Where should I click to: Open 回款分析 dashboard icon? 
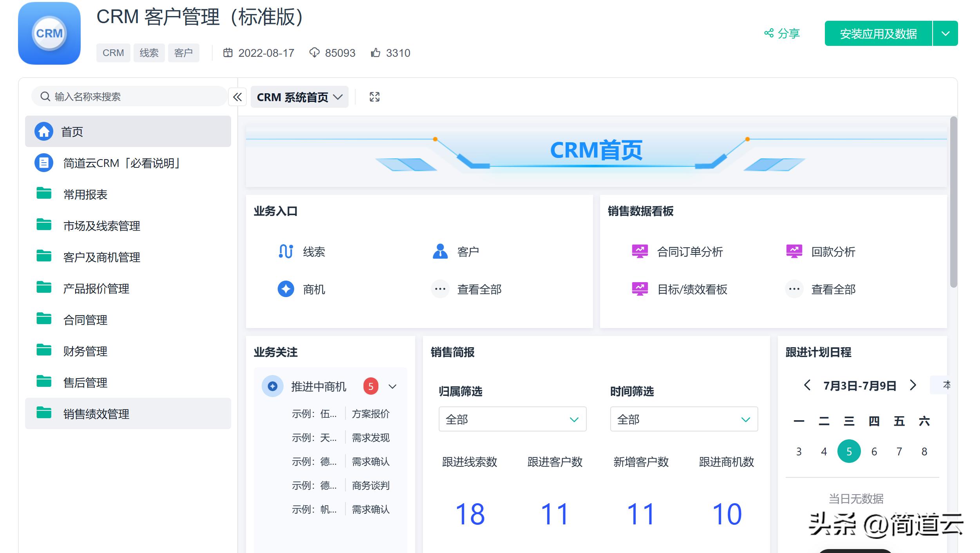point(794,252)
